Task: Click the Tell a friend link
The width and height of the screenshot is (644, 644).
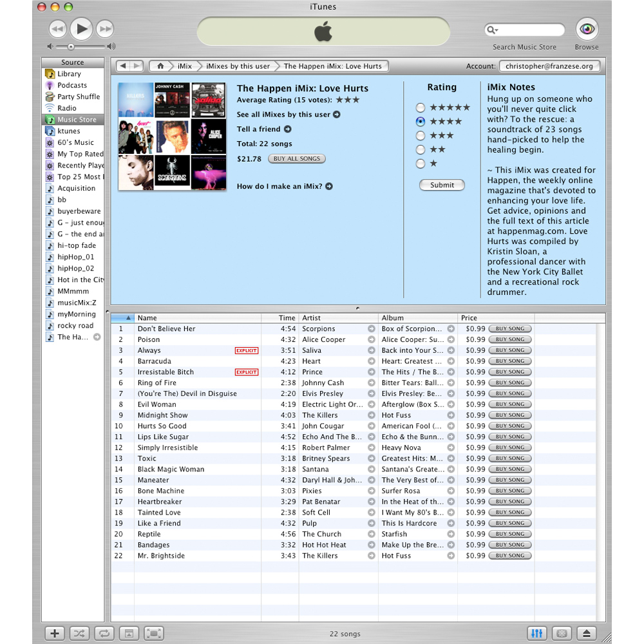Action: tap(264, 129)
